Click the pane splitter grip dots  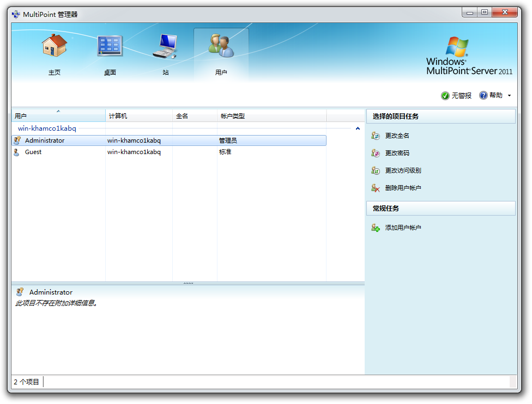click(x=188, y=283)
